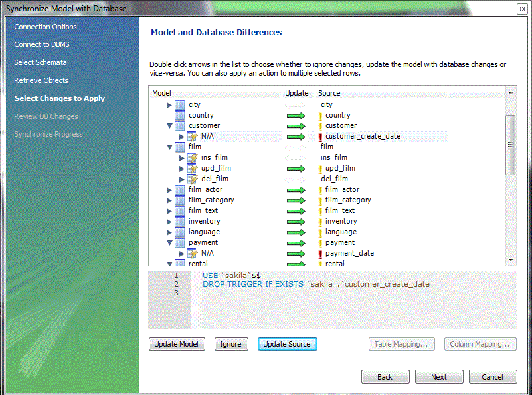532x395 pixels.
Task: Click the table icon beside inventory
Action: 179,221
